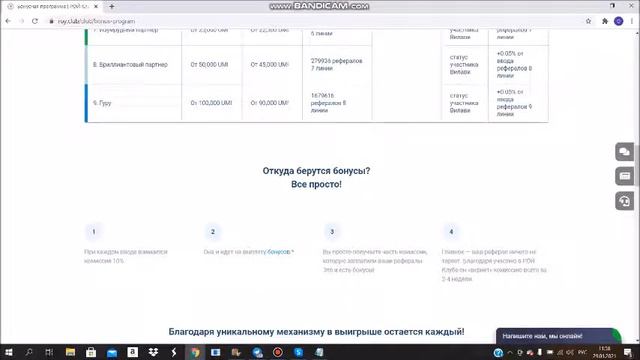Select the step 4 number circle
Screen dimensions: 640x360
coord(451,231)
